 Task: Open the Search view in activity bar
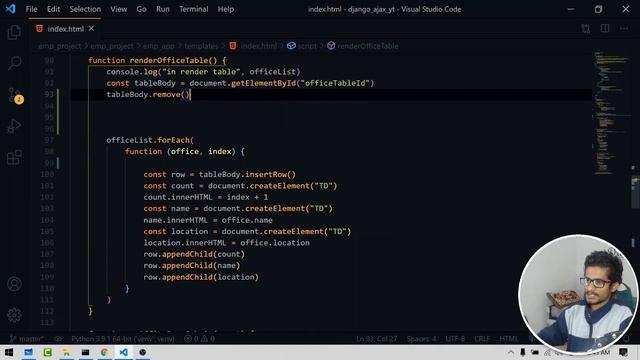pos(14,63)
